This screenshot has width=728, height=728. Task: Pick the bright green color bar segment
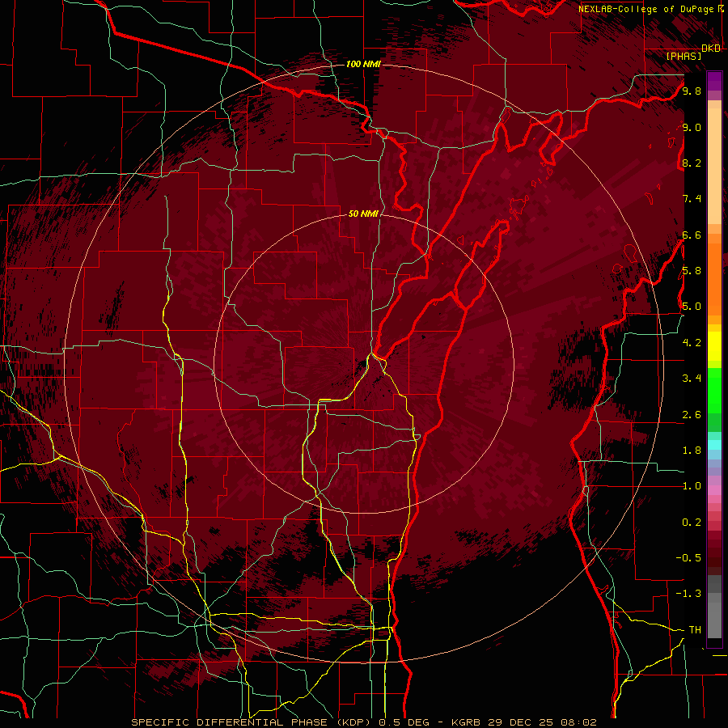coord(714,390)
